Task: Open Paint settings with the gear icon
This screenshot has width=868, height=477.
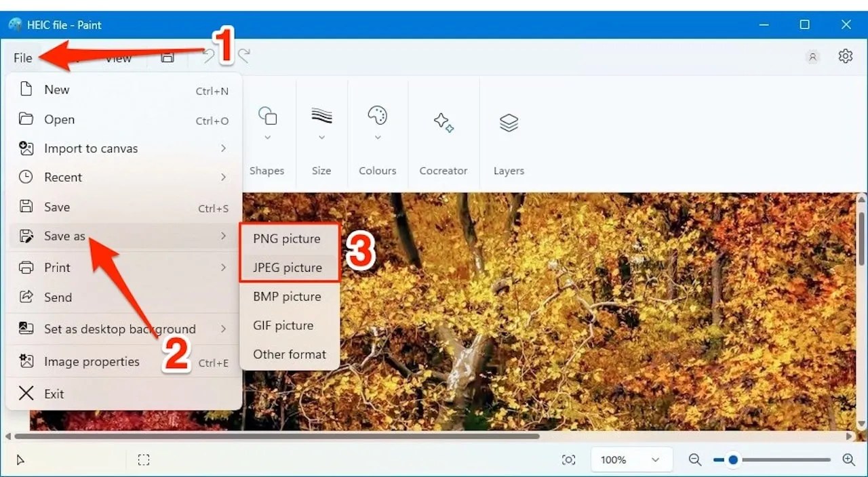Action: [x=846, y=57]
